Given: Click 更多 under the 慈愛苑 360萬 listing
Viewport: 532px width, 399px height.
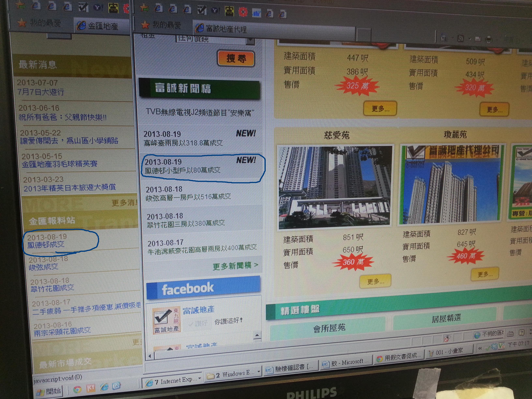Looking at the screenshot, I should (375, 281).
